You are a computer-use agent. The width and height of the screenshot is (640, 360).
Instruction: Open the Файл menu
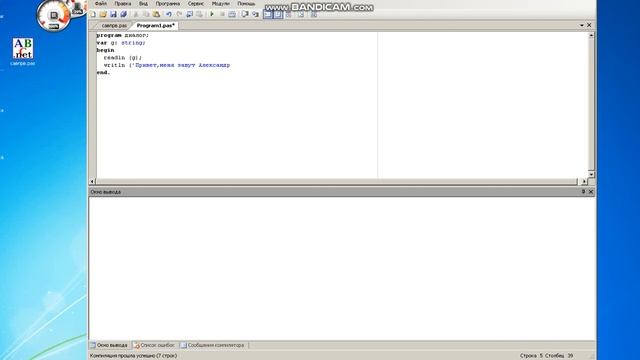(101, 4)
